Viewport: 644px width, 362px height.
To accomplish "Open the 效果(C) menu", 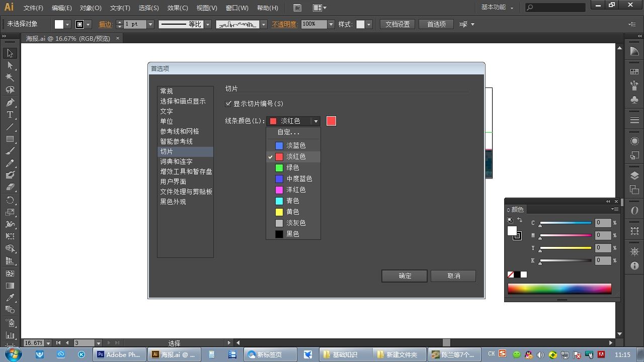I will [x=178, y=8].
